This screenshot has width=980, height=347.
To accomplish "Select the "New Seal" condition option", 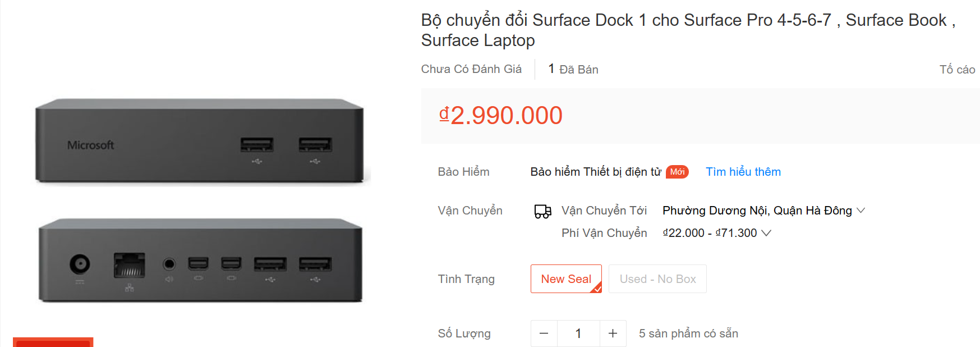I will [x=565, y=279].
